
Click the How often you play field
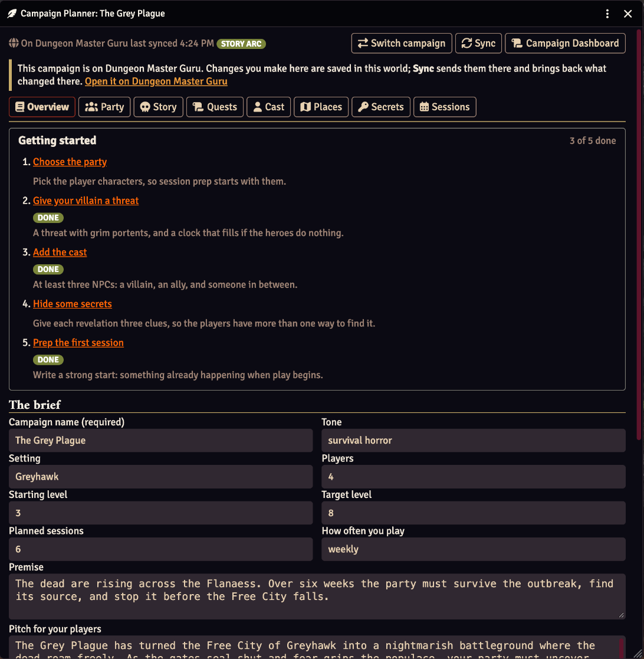[x=474, y=549]
